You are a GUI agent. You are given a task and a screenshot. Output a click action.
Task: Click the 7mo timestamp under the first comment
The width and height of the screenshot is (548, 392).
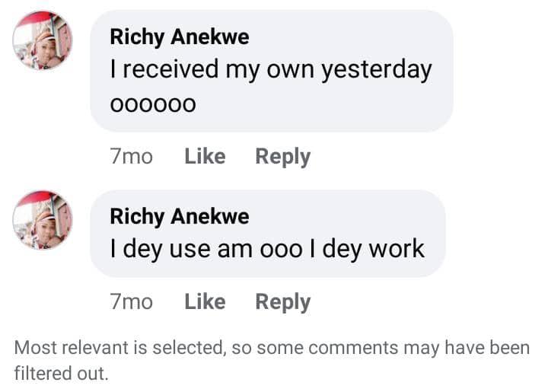coord(131,157)
